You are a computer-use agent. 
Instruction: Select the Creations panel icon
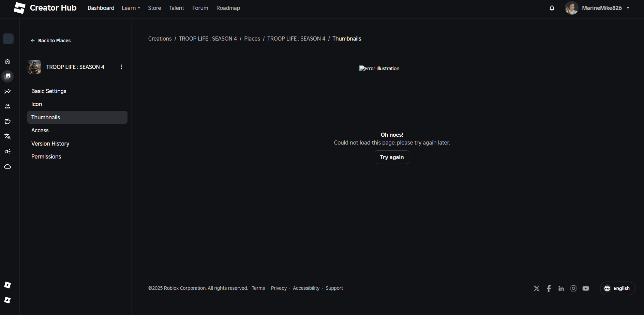click(x=8, y=76)
